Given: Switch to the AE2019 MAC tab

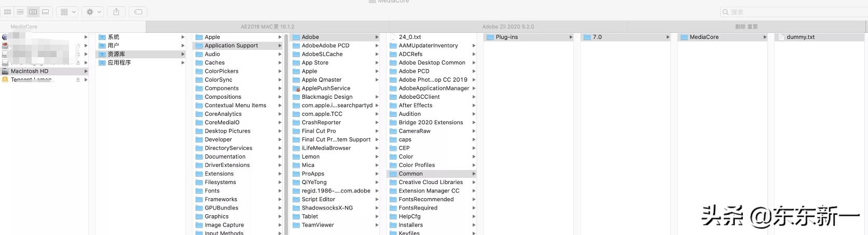Looking at the screenshot, I should 267,27.
